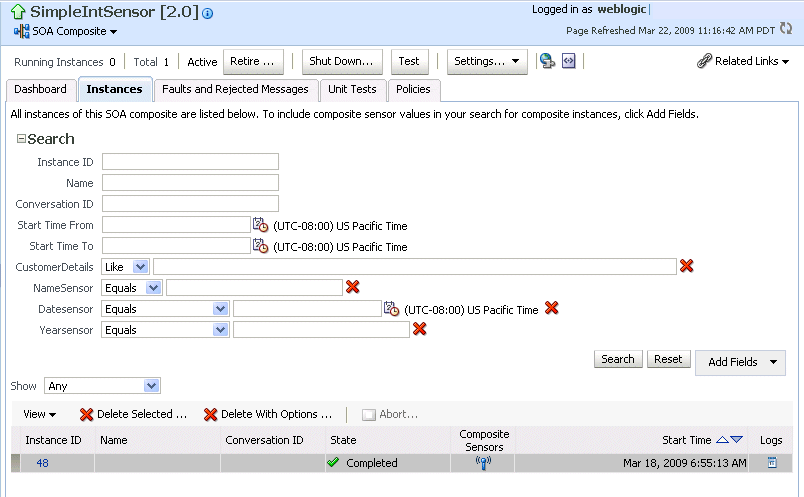804x497 pixels.
Task: Focus the Instance ID input field
Action: pyautogui.click(x=190, y=162)
